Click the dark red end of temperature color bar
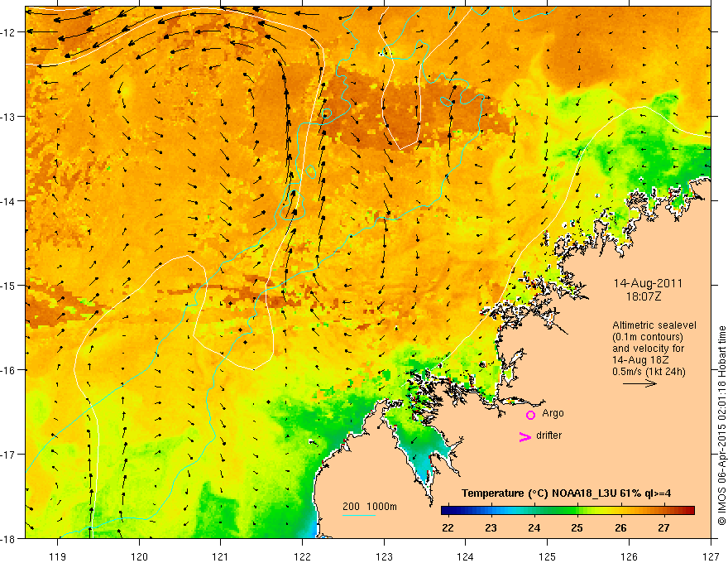 click(689, 511)
